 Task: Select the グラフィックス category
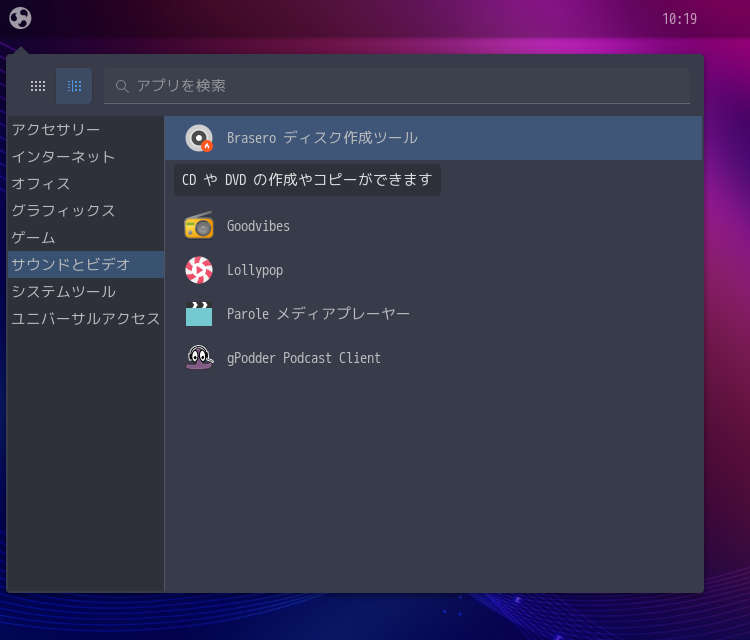coord(86,210)
